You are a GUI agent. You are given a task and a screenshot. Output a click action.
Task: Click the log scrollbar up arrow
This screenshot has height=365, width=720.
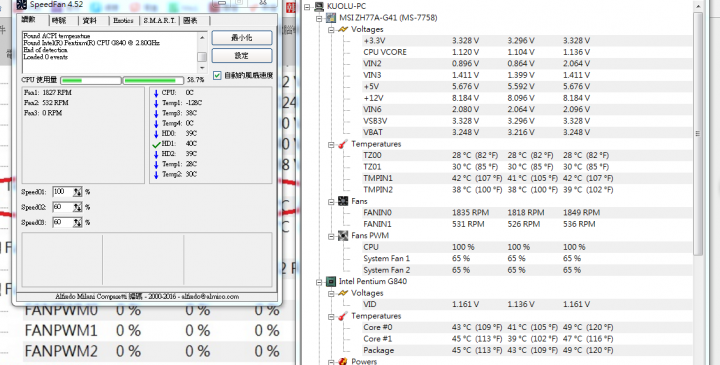tap(202, 37)
